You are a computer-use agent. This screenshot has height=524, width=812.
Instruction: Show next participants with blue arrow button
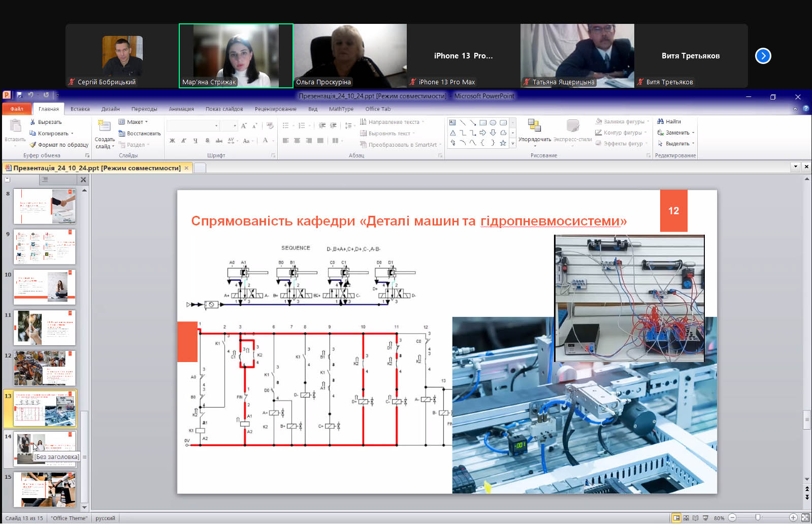tap(763, 56)
